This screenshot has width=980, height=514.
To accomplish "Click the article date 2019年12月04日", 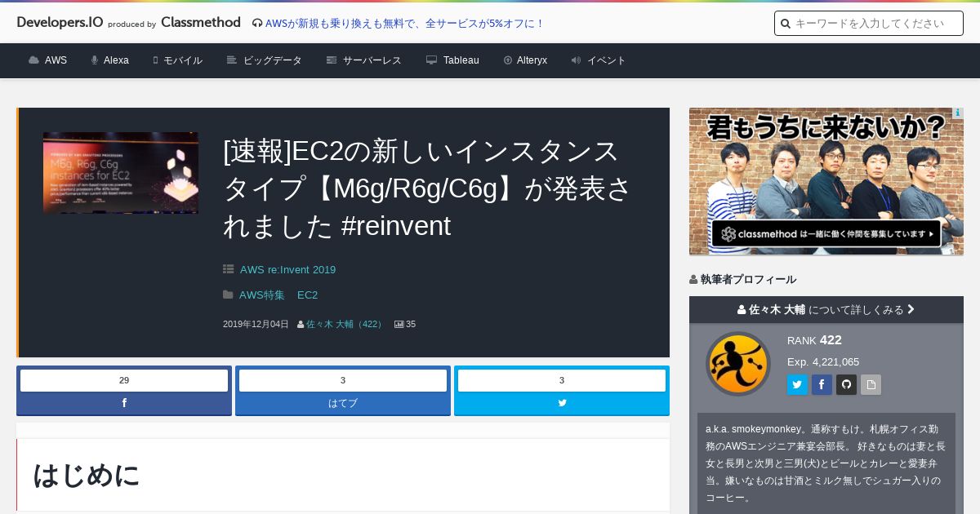I will coord(256,325).
